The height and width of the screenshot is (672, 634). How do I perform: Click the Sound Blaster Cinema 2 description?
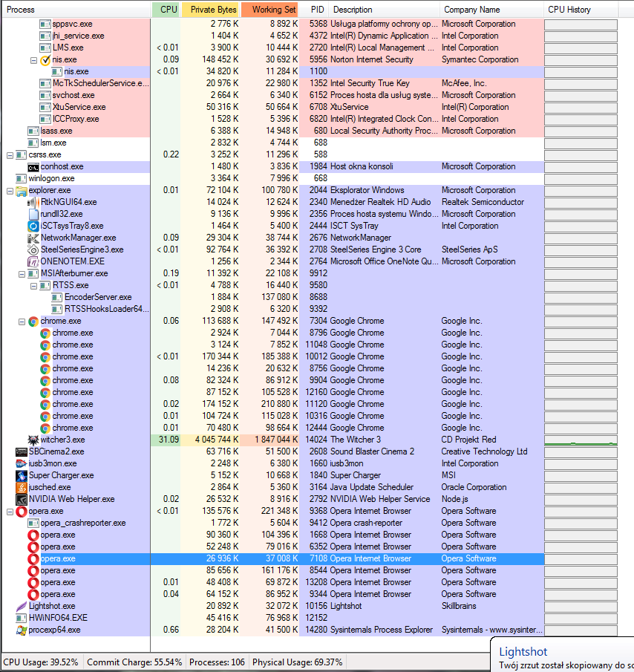pyautogui.click(x=372, y=451)
